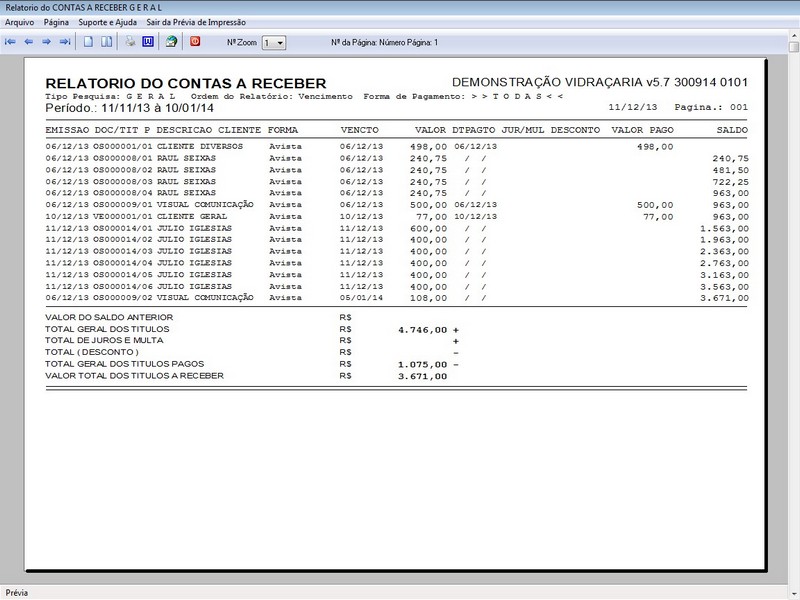Open Suporte e Ajuda menu
This screenshot has height=600, width=800.
tap(108, 22)
